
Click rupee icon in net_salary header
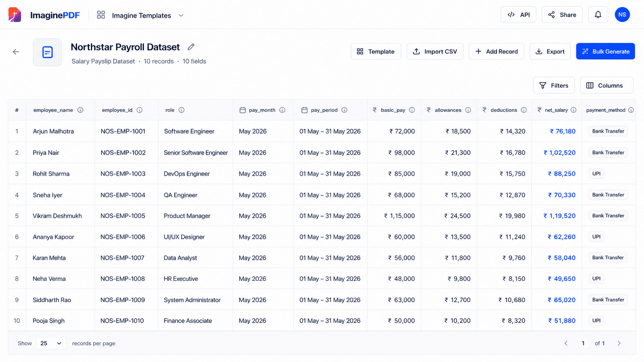pyautogui.click(x=540, y=110)
